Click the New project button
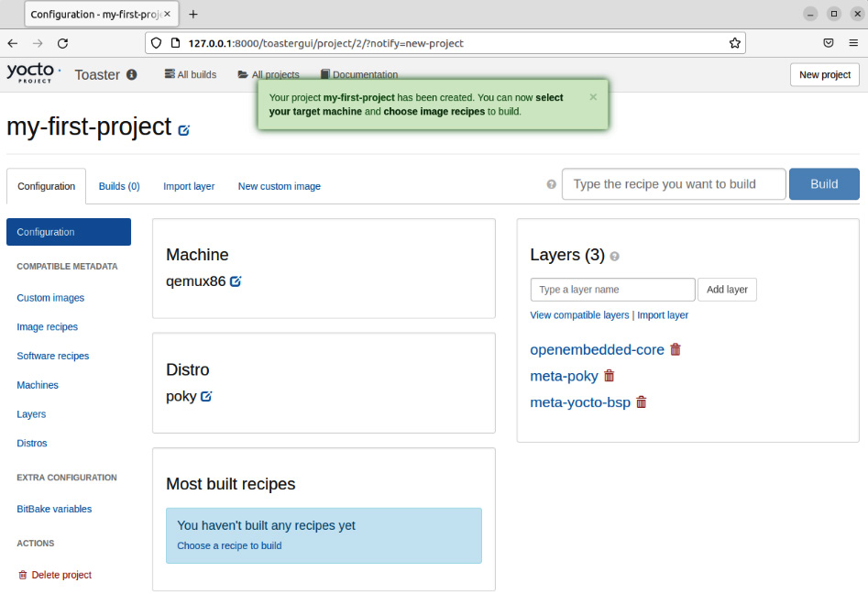 pos(824,75)
